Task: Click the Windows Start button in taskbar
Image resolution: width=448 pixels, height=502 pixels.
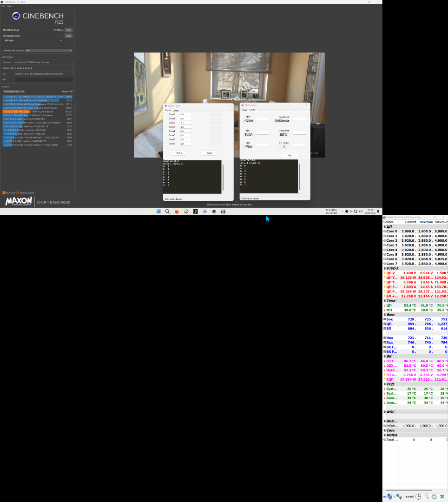Action: (x=158, y=211)
